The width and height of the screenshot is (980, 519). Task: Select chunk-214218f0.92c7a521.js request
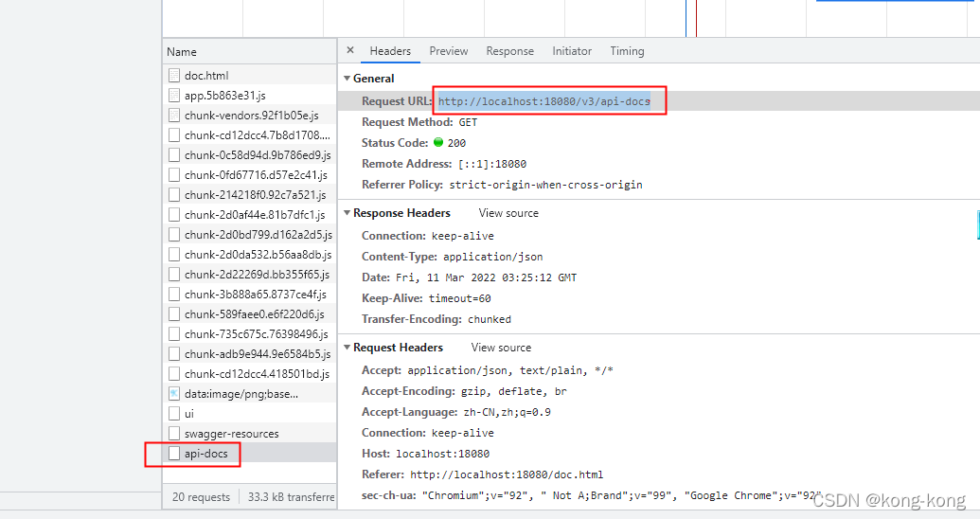[x=250, y=194]
